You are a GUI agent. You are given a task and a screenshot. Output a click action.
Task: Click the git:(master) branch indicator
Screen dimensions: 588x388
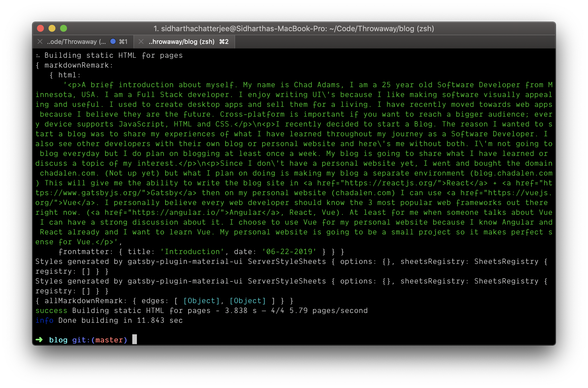point(100,340)
